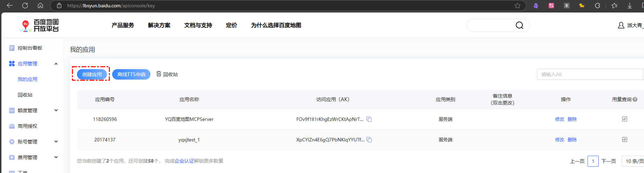Click the 商用授权 briefcase icon
The height and width of the screenshot is (173, 644).
(x=12, y=126)
